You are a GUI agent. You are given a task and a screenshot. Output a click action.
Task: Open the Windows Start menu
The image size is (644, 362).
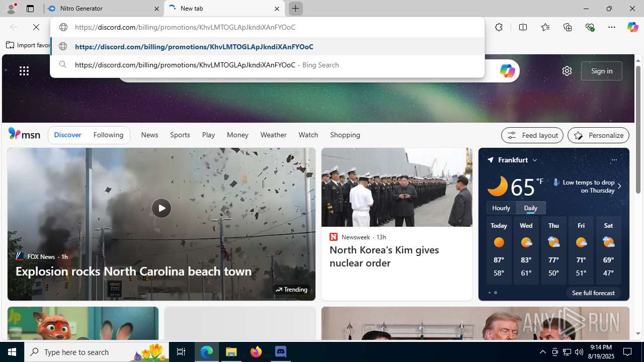click(12, 352)
